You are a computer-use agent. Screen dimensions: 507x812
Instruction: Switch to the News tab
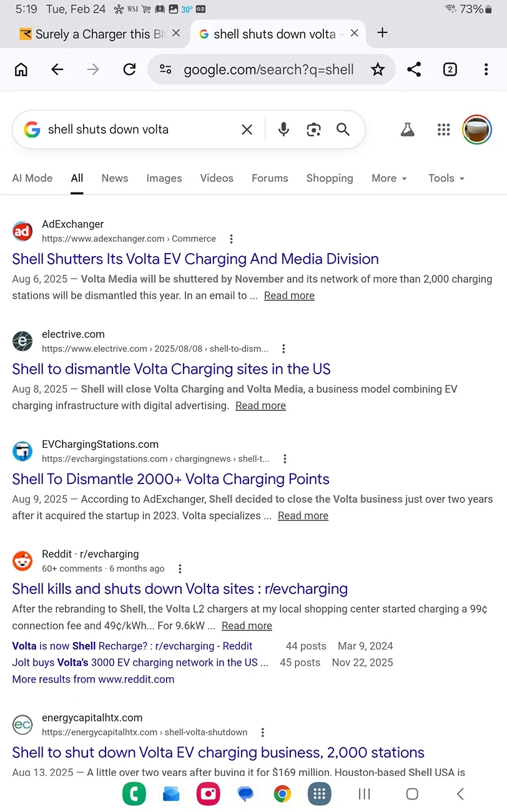point(115,178)
